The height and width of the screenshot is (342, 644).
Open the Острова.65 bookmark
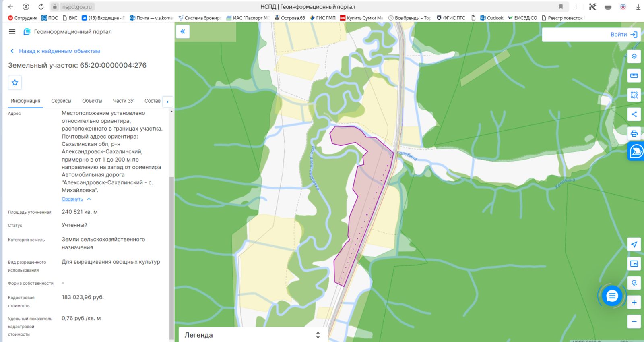pos(290,18)
